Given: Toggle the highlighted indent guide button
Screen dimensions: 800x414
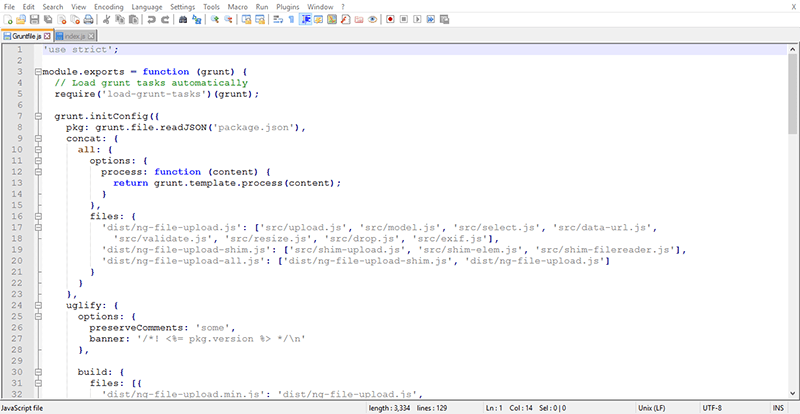Looking at the screenshot, I should 306,19.
